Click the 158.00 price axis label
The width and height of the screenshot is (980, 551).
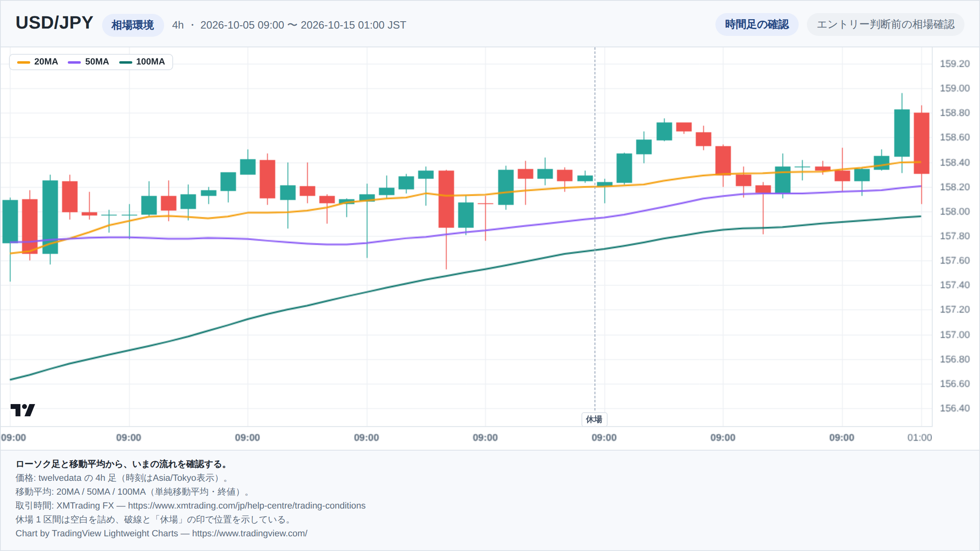(x=955, y=211)
